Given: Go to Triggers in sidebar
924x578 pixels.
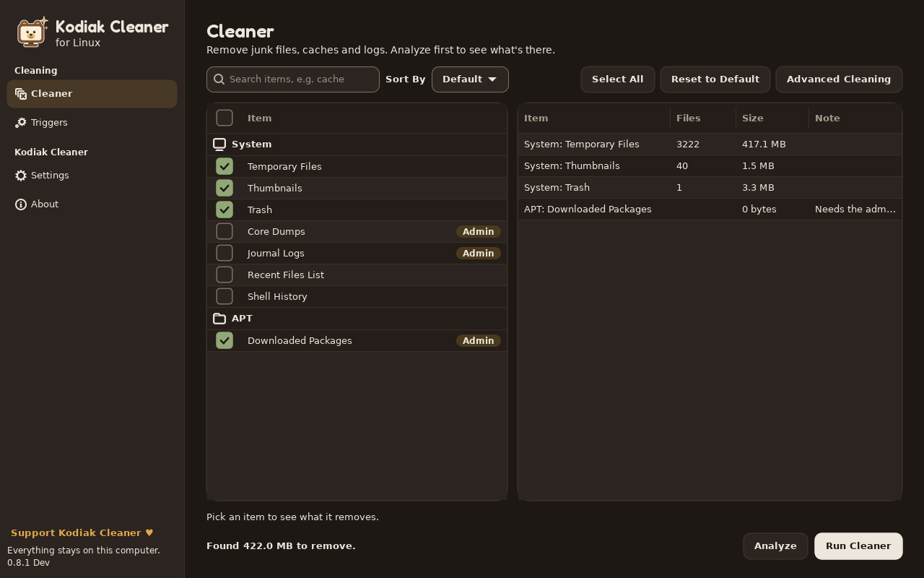Looking at the screenshot, I should (x=92, y=123).
